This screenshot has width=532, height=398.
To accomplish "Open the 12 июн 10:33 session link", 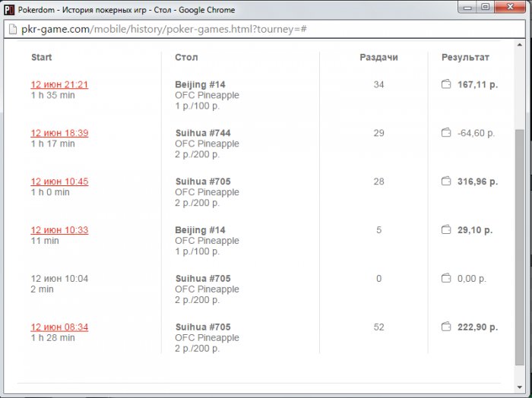I will click(x=59, y=230).
